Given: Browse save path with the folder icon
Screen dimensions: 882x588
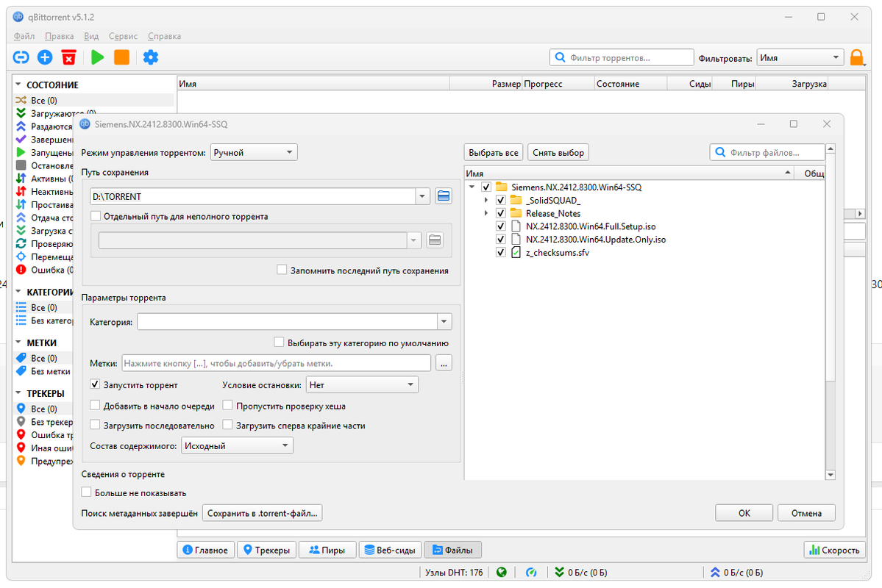Looking at the screenshot, I should tap(444, 196).
